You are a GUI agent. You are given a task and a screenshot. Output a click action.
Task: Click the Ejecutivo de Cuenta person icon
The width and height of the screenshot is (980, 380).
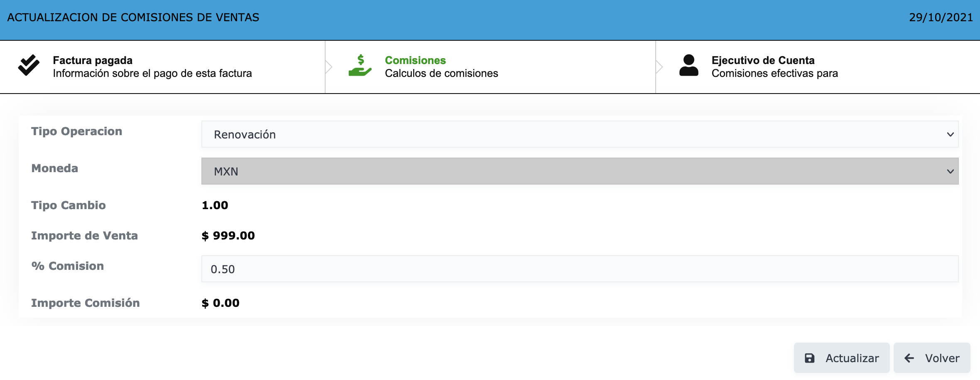click(x=688, y=66)
